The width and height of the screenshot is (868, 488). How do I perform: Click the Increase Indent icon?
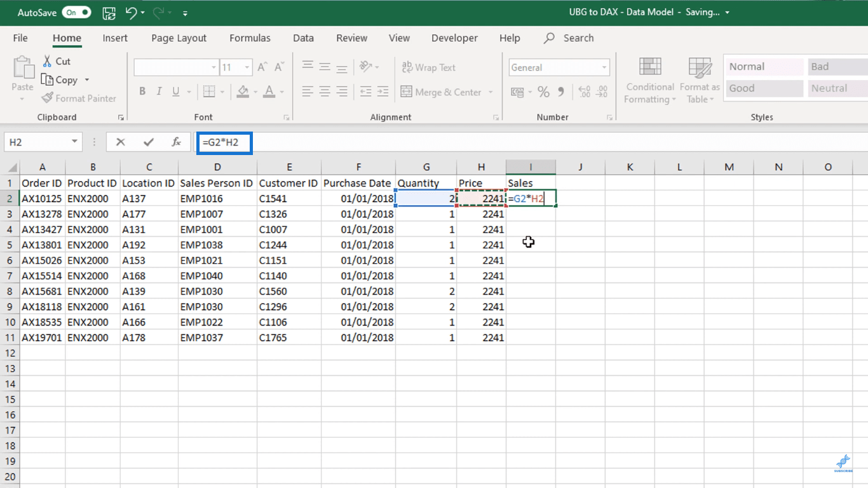(383, 91)
